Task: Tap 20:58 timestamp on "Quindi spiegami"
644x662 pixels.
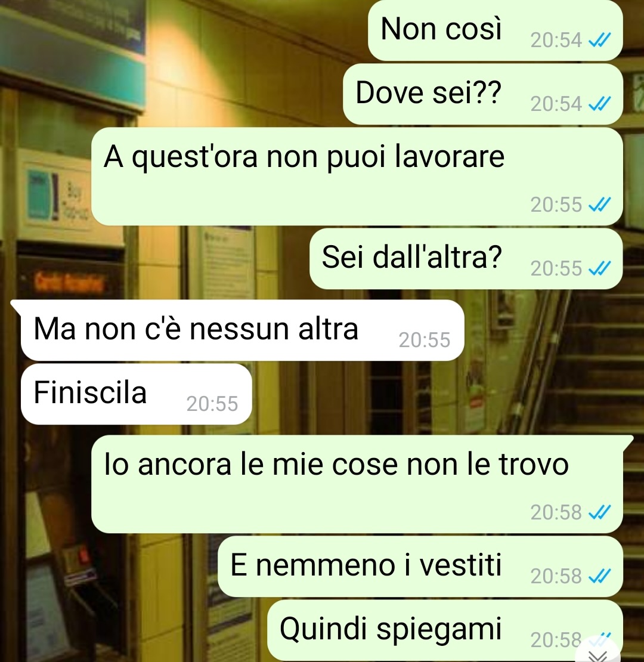Action: [x=556, y=640]
